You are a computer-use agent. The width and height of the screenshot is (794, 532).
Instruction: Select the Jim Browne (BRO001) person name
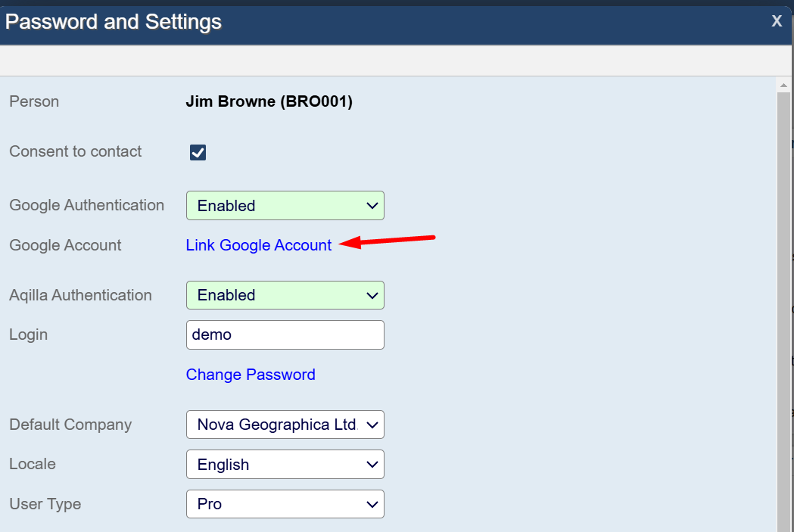[269, 101]
